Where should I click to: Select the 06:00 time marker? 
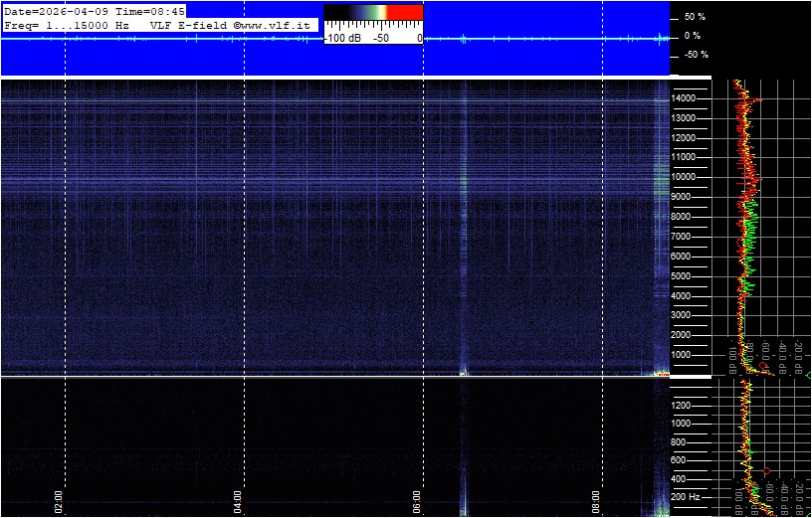click(x=417, y=501)
